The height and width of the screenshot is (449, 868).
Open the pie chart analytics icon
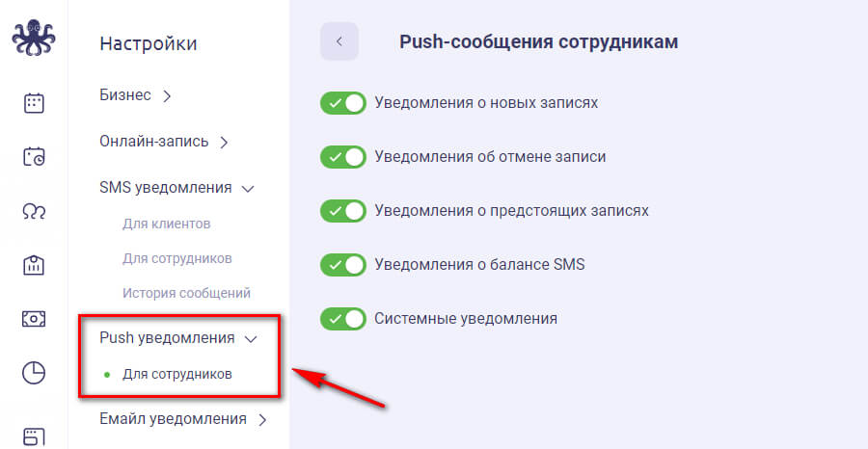pyautogui.click(x=34, y=373)
